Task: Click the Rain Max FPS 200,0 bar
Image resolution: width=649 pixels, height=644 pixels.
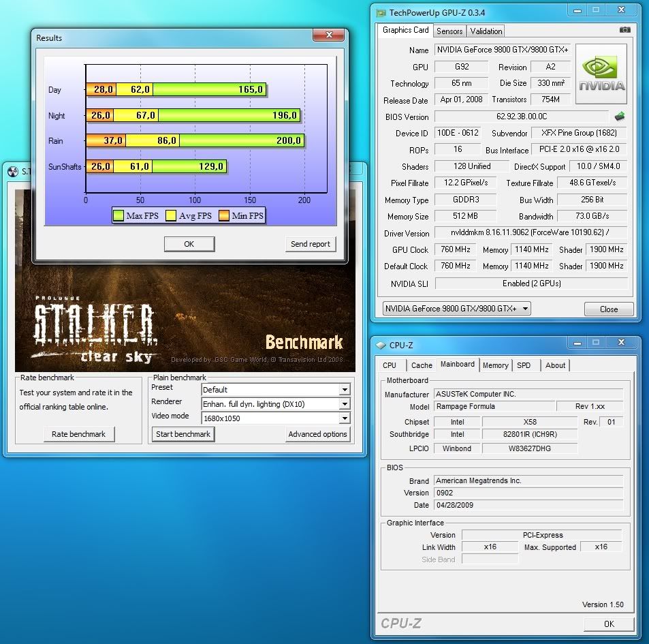Action: 242,140
